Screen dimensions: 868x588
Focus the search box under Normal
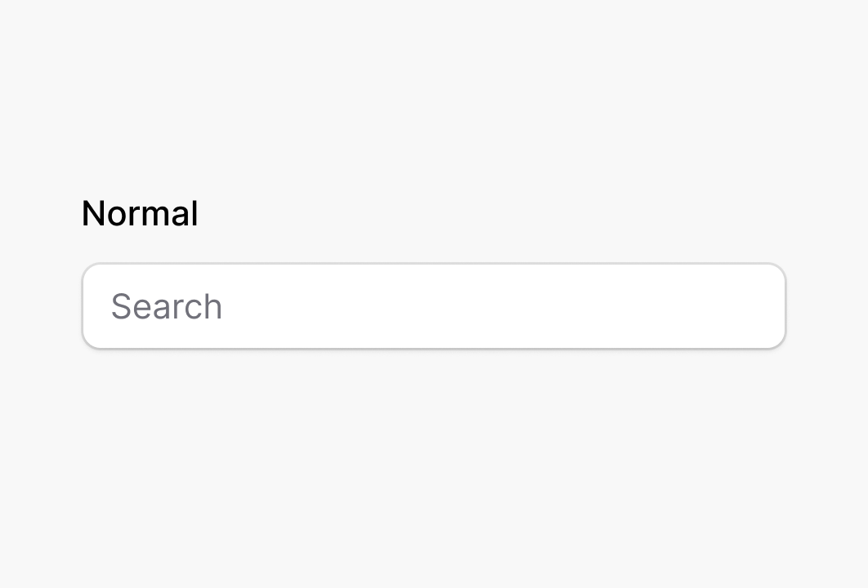pos(433,306)
